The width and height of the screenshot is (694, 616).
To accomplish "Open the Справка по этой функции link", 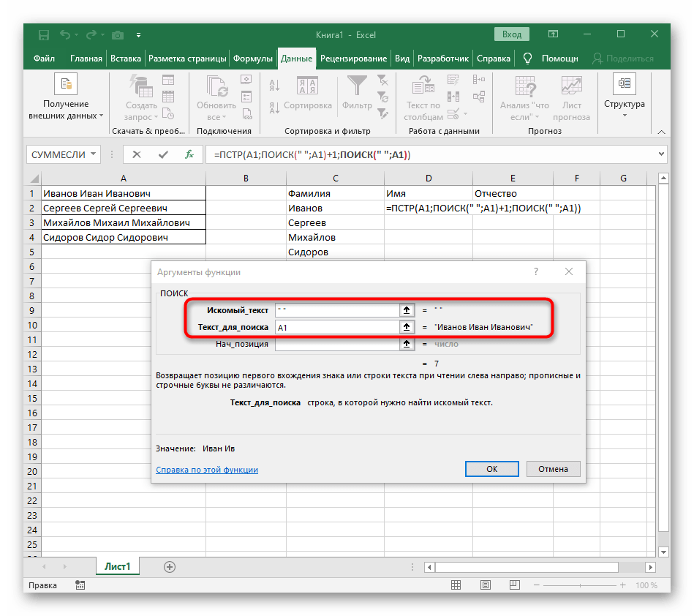I will coord(207,470).
